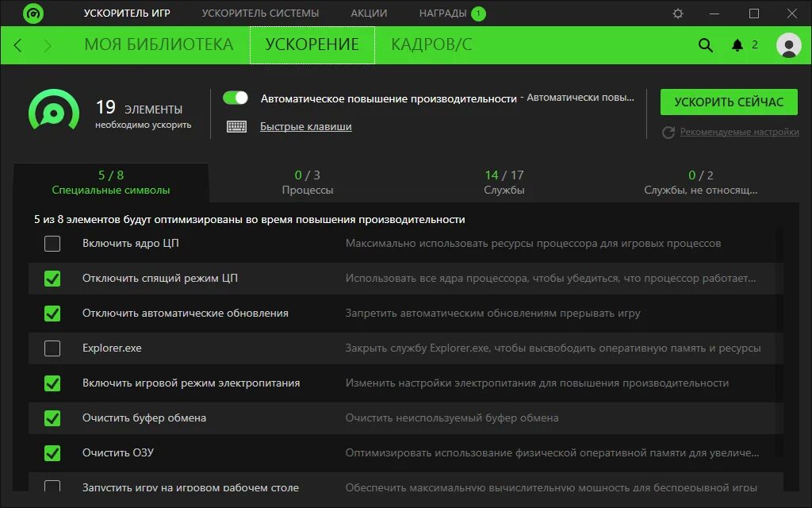812x508 pixels.
Task: Click the green badge next to НАГРАДЫ
Action: point(478,13)
